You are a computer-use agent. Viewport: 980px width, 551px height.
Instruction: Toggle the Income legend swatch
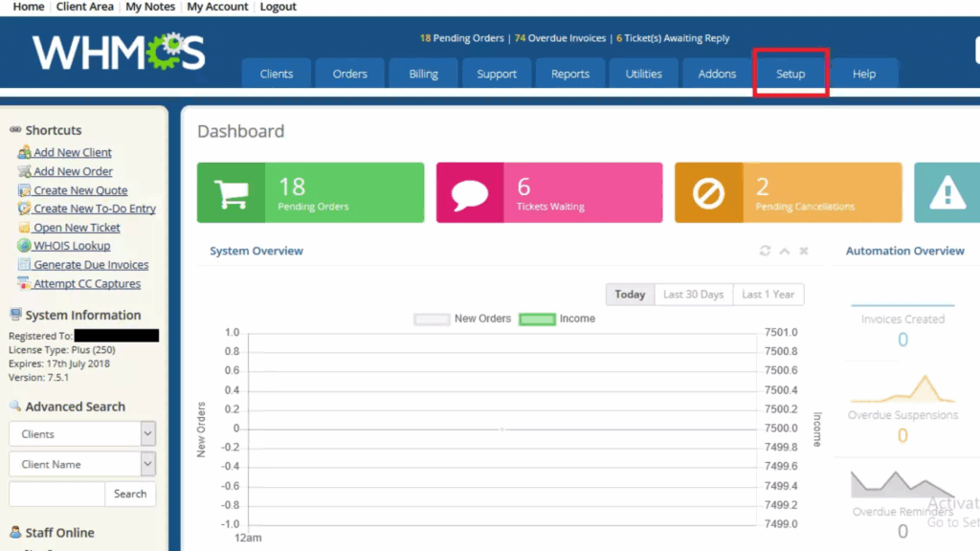pyautogui.click(x=537, y=320)
